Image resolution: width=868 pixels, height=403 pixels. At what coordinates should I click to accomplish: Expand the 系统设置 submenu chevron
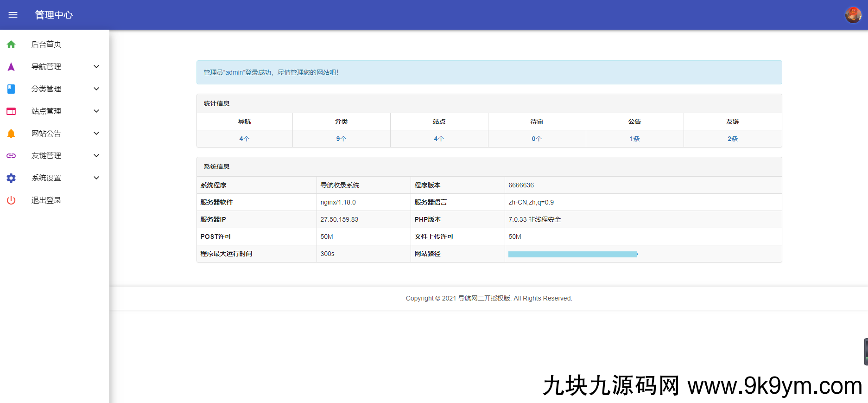(96, 178)
